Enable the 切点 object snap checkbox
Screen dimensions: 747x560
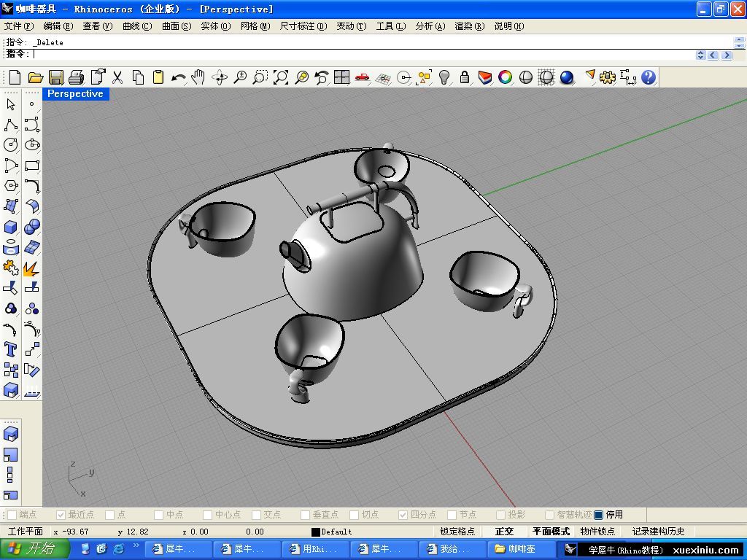pyautogui.click(x=354, y=515)
